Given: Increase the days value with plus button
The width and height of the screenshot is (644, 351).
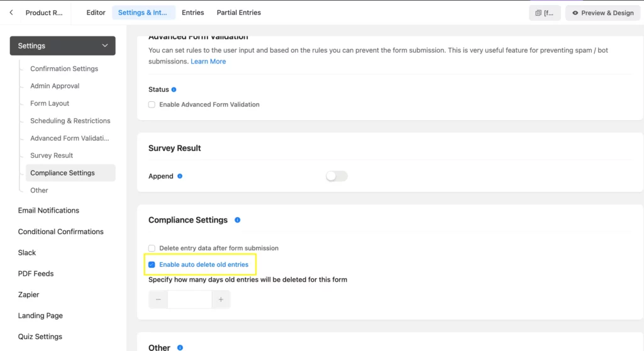Looking at the screenshot, I should pyautogui.click(x=221, y=299).
